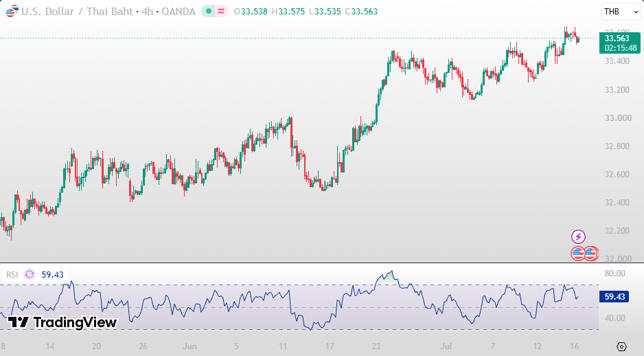This screenshot has height=356, width=644.
Task: Click the TradingView logo link
Action: coord(62,322)
